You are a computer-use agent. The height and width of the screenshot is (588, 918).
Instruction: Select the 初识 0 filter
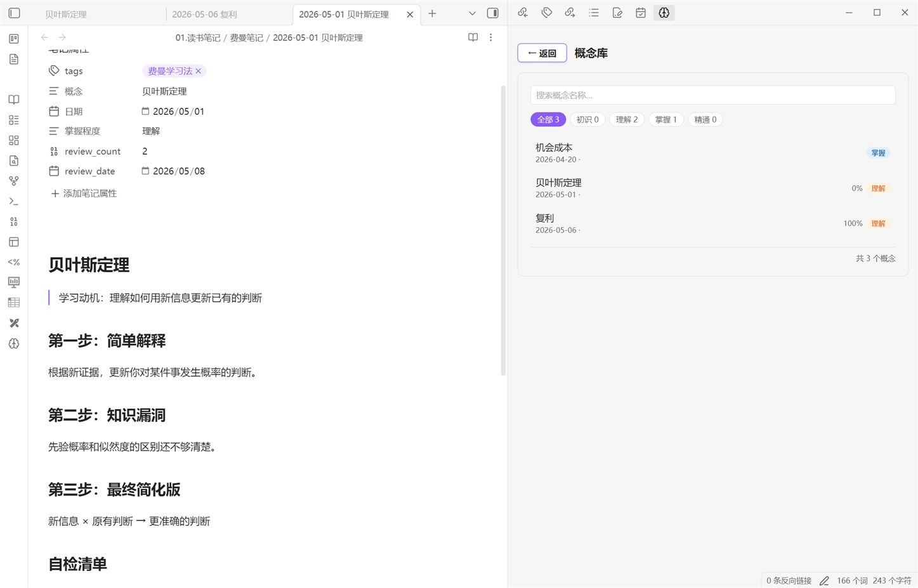pos(587,119)
